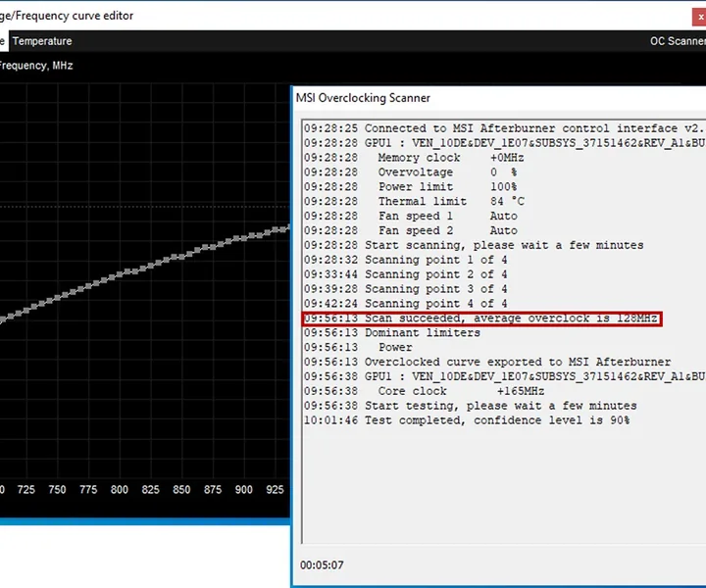Click the curve point above 800 mV
Viewport: 706px width, 588px height.
(x=120, y=274)
